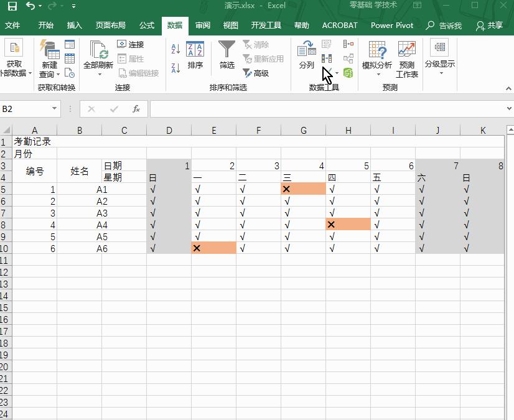Expand the formula bar chevron
This screenshot has width=514, height=420.
tap(508, 109)
